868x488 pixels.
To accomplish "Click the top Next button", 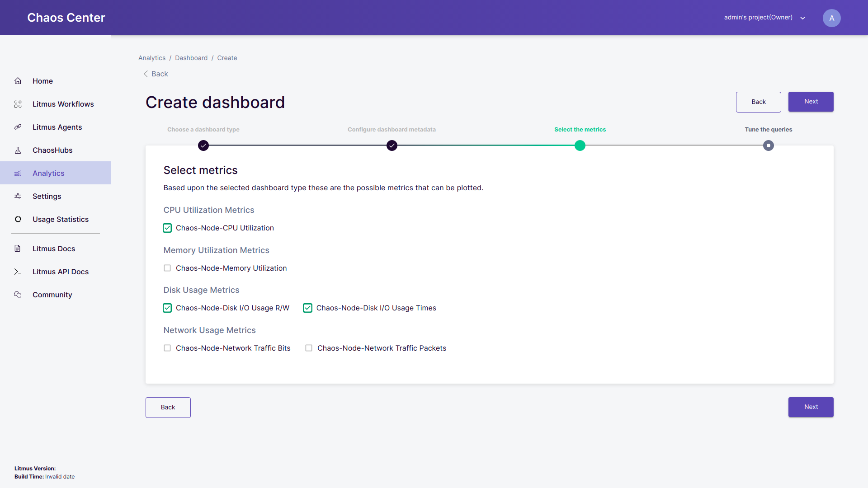I will (x=811, y=102).
